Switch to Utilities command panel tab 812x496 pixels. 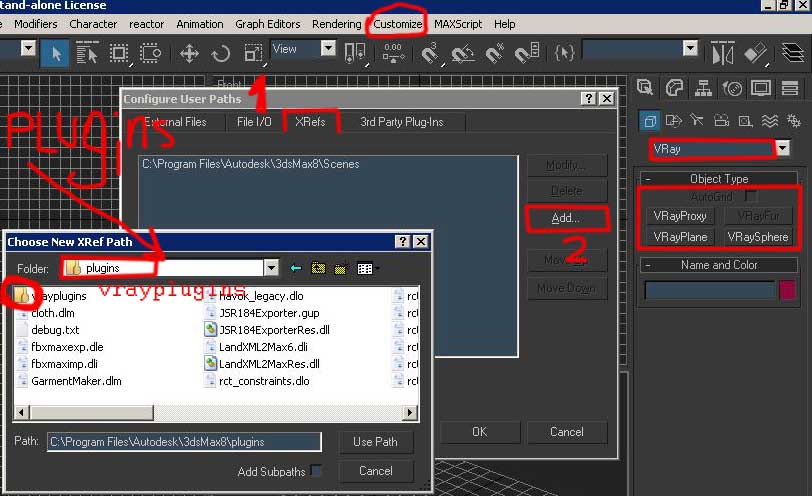coord(790,87)
